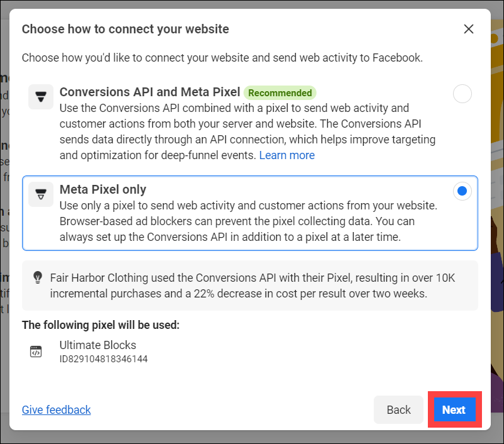Click the Conversions API and Meta Pixel icon

point(41,97)
